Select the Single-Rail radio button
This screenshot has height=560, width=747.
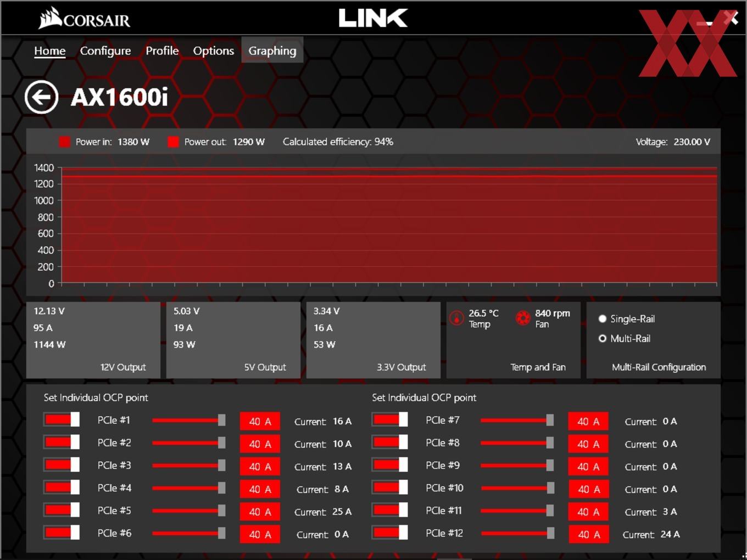[x=603, y=319]
